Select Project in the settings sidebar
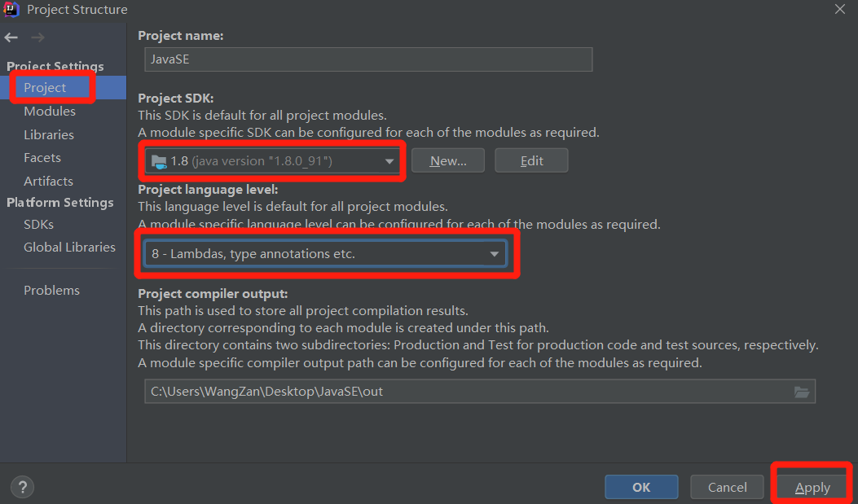This screenshot has height=504, width=858. click(45, 88)
